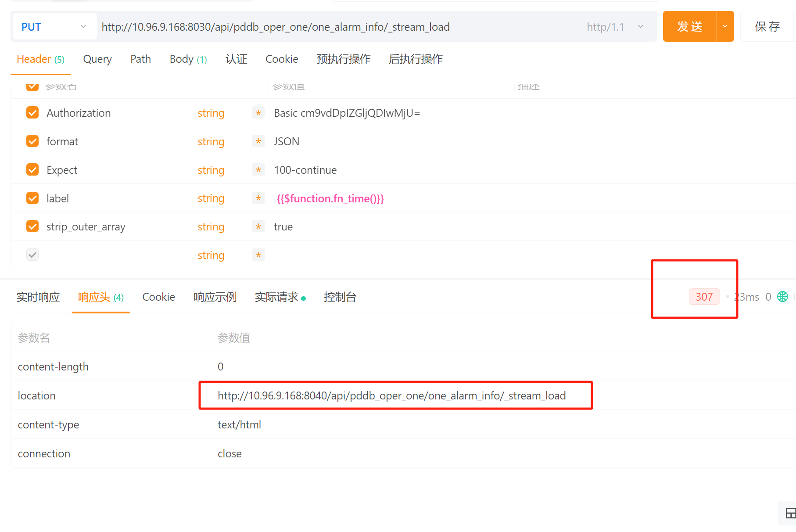The height and width of the screenshot is (532, 796).
Task: Click the 307 status code badge
Action: [704, 297]
